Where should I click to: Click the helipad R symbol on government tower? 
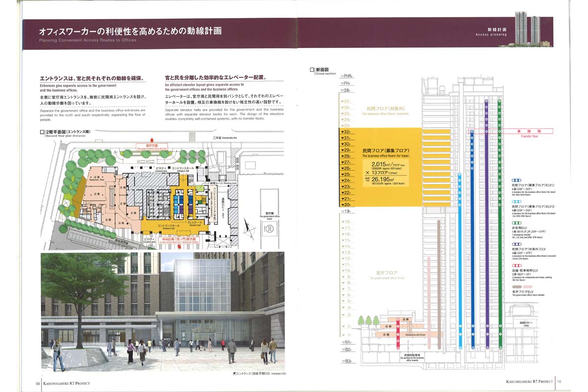[269, 229]
